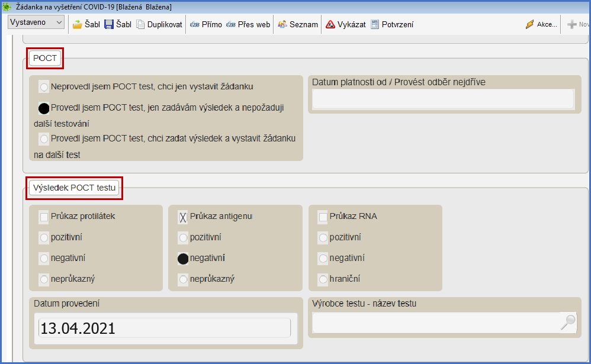Enable the Průkaz RNA checkbox

[x=323, y=217]
